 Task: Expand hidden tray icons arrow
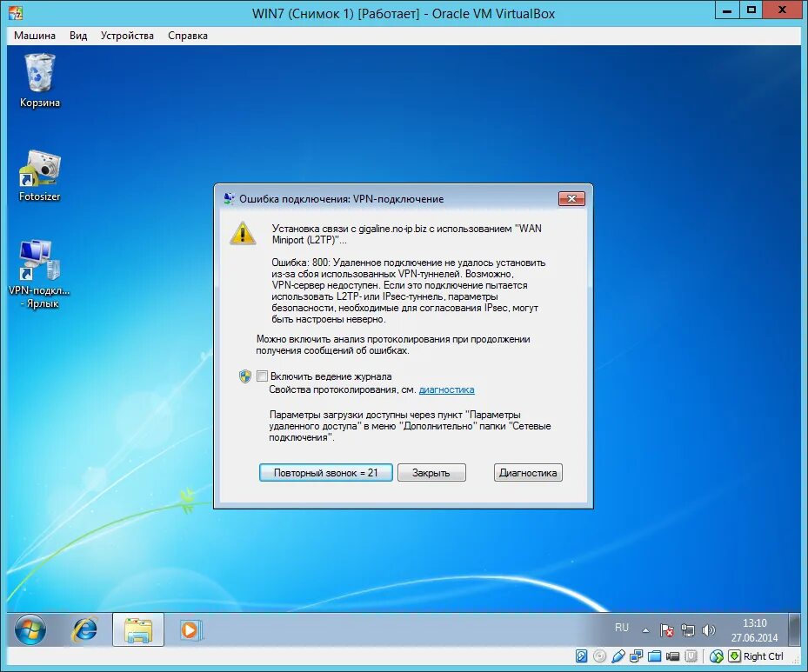[x=645, y=630]
